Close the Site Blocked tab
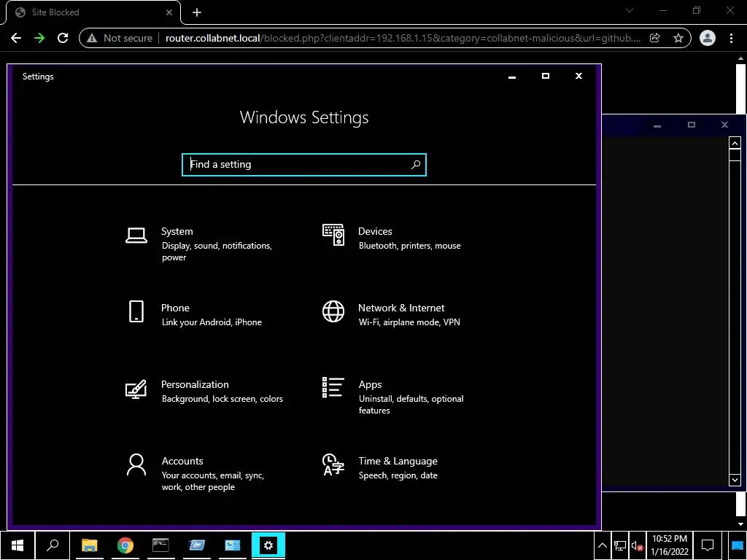Viewport: 747px width, 560px height. coord(169,12)
